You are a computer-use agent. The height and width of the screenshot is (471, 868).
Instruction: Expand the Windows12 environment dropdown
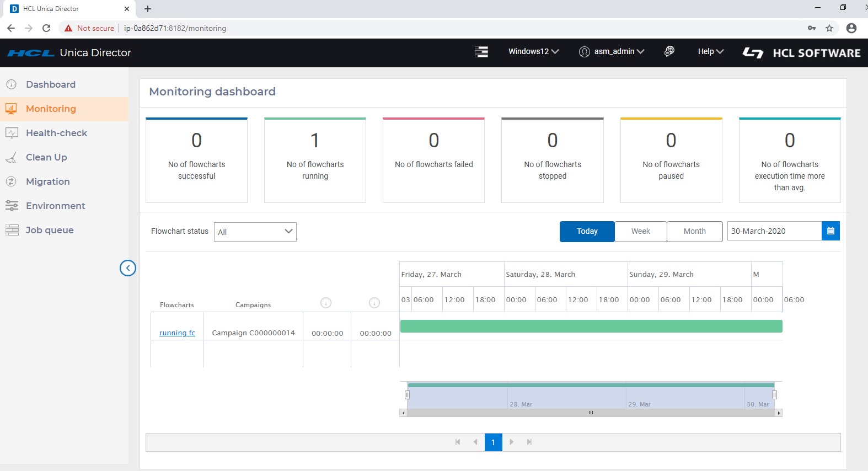tap(533, 51)
